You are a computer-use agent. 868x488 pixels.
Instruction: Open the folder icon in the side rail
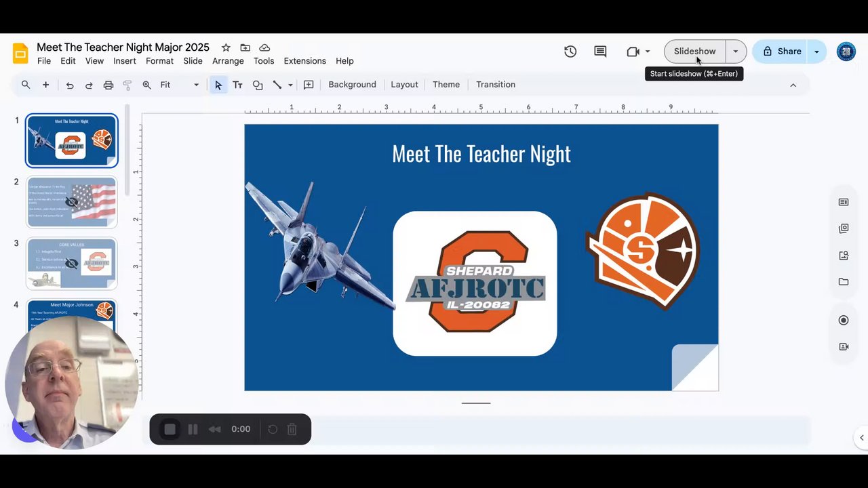tap(844, 282)
